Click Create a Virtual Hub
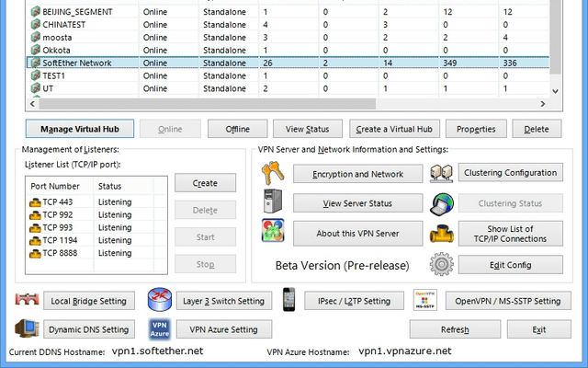Image resolution: width=588 pixels, height=368 pixels. coord(394,129)
